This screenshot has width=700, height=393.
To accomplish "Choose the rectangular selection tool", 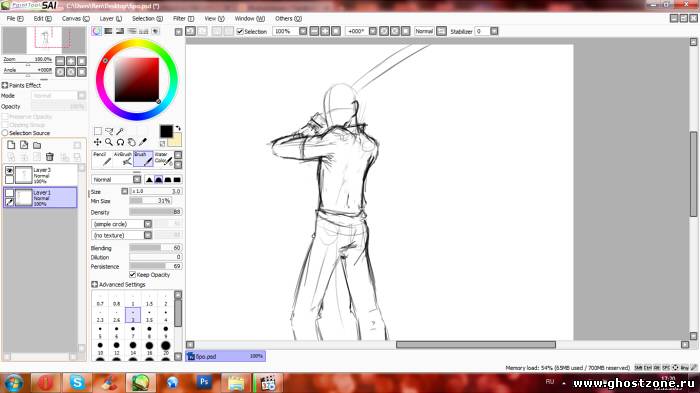I will pos(98,131).
